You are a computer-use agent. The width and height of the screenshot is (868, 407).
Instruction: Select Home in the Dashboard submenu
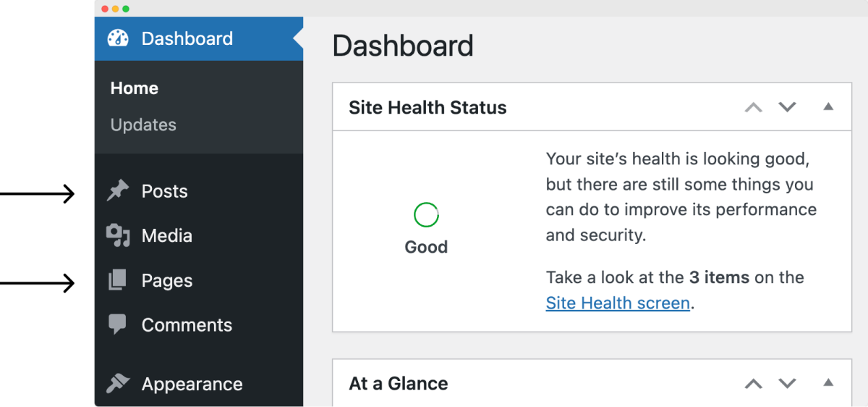(135, 88)
